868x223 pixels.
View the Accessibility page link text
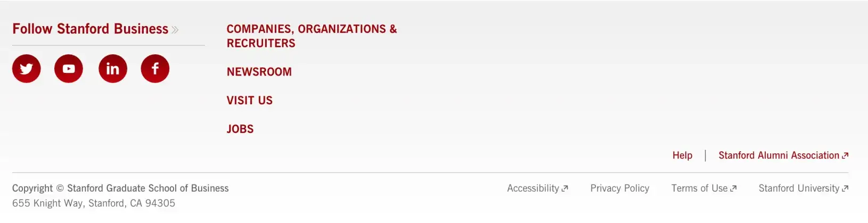click(x=533, y=188)
